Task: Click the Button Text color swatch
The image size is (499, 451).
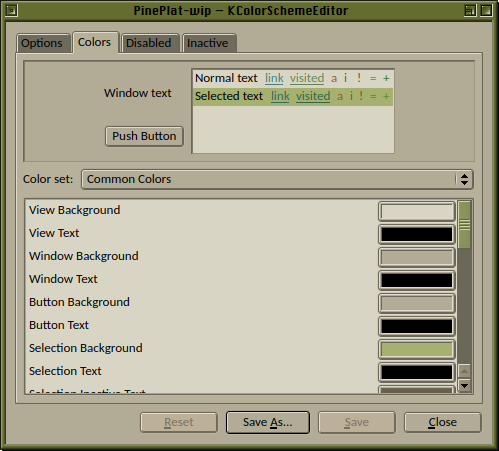Action: pos(417,326)
